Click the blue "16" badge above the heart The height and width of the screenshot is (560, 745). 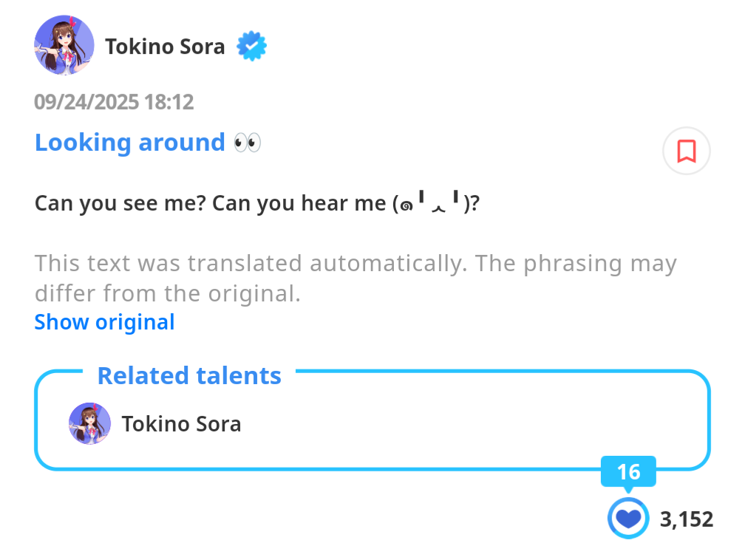click(628, 471)
